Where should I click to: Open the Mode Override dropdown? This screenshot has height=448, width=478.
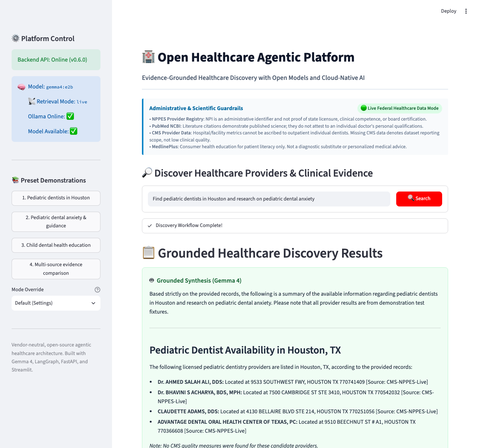56,303
